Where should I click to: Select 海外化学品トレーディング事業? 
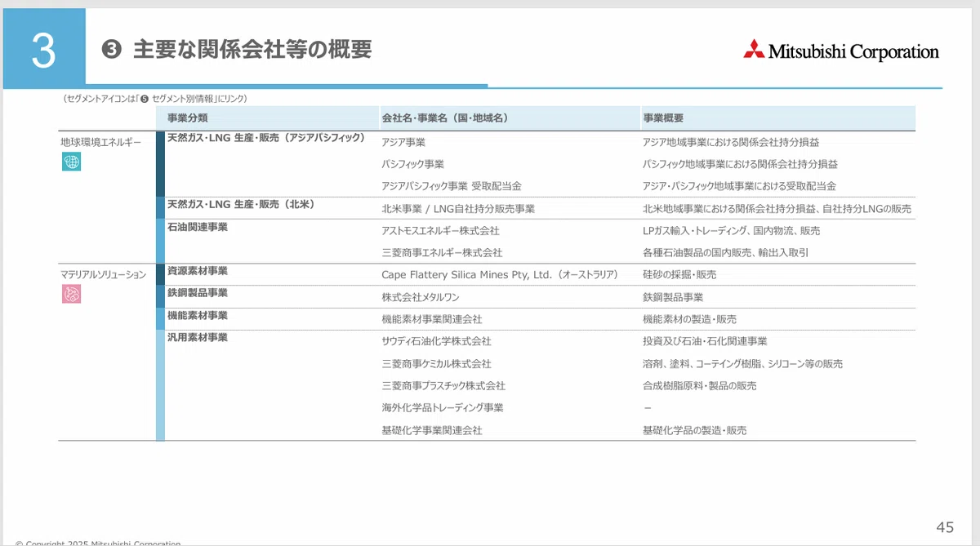(x=443, y=408)
